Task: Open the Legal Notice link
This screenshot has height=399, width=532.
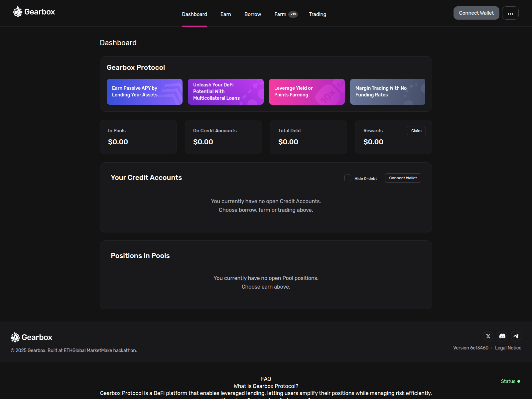Action: coord(508,348)
